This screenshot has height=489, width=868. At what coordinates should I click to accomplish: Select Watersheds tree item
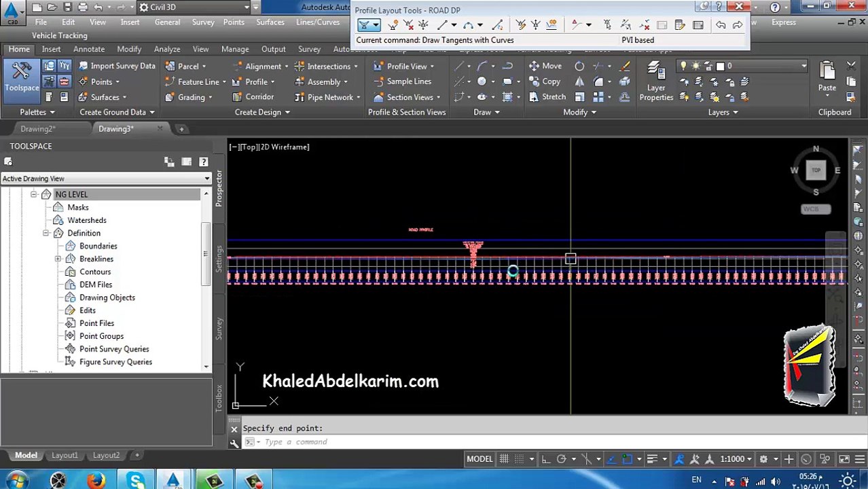87,220
